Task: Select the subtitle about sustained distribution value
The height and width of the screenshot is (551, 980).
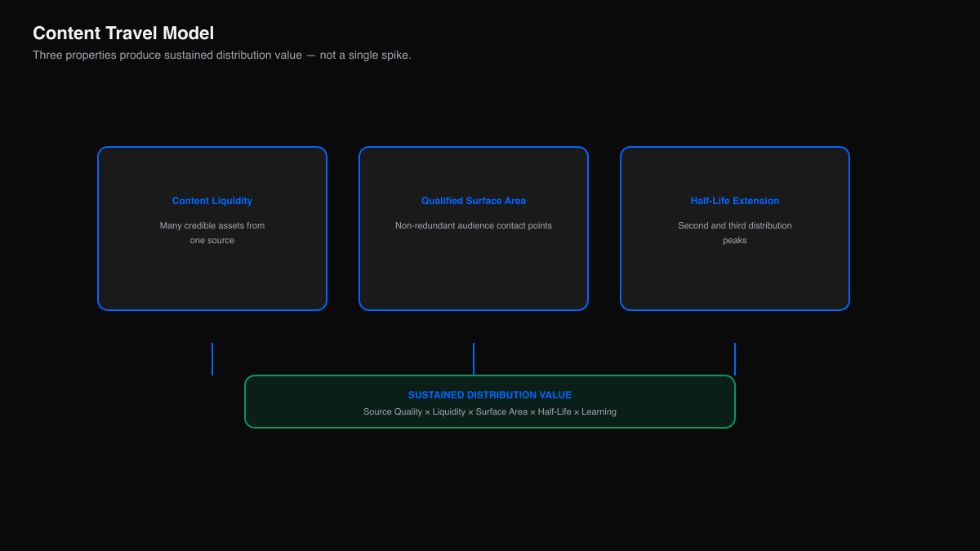Action: [222, 56]
